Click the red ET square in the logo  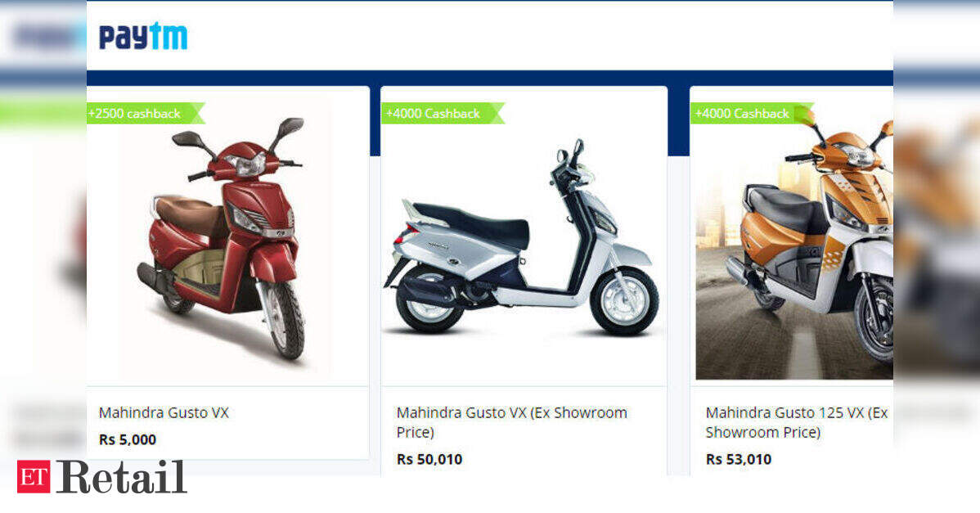tap(33, 477)
